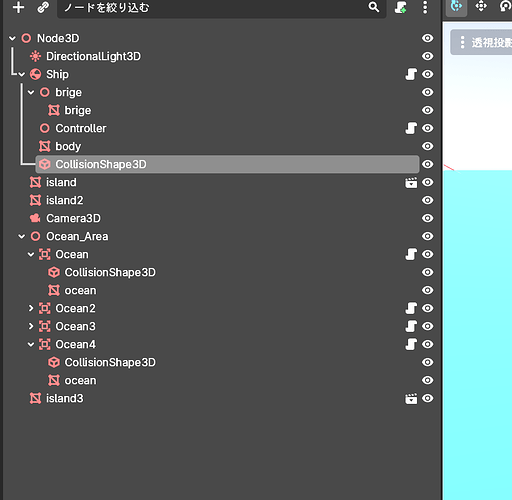Select the brige mesh child node
Image resolution: width=512 pixels, height=500 pixels.
[x=78, y=110]
